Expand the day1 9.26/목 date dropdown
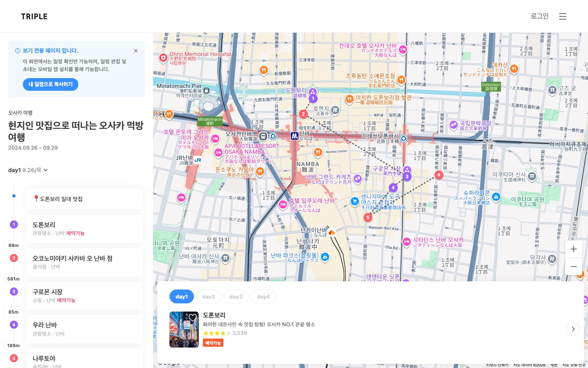588x368 pixels. point(28,170)
